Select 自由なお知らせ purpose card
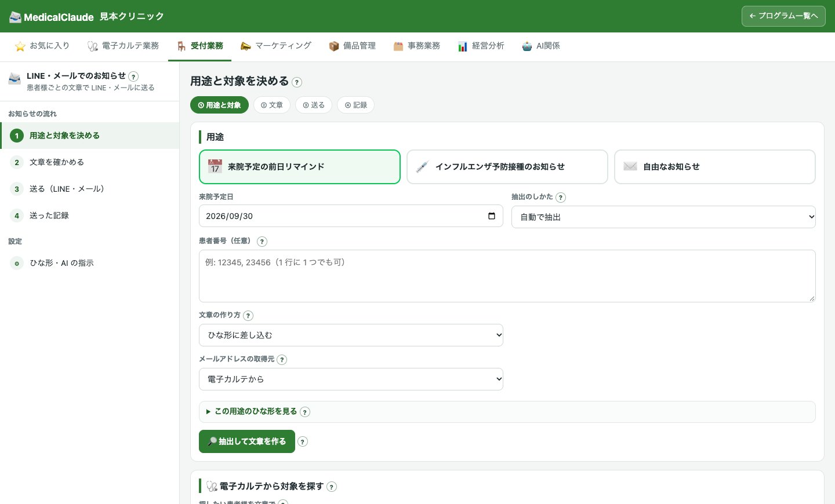835x504 pixels. click(715, 167)
